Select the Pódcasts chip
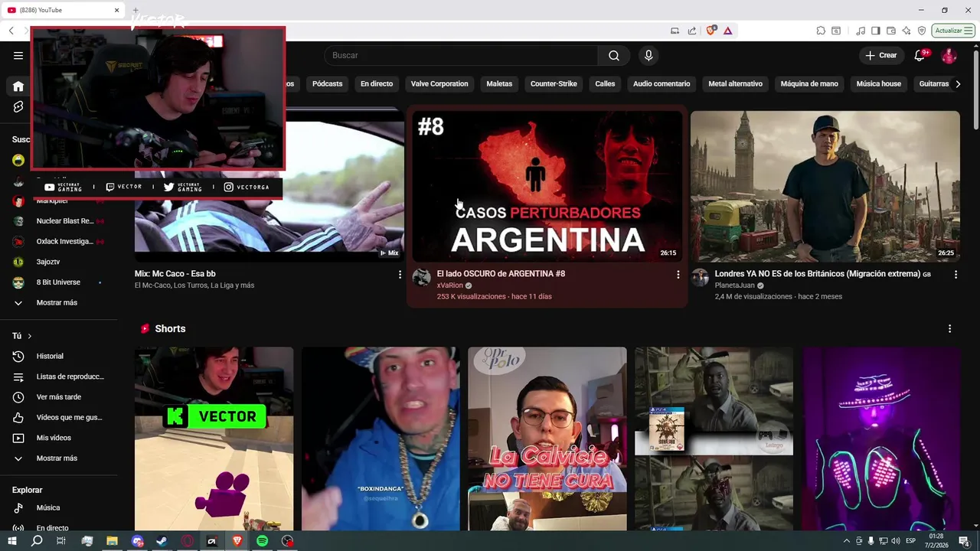 327,83
